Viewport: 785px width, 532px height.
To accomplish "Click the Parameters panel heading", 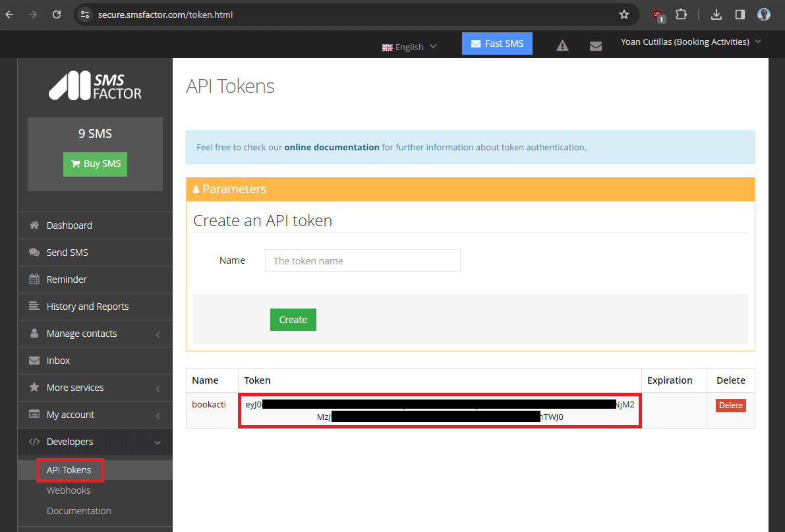I will tap(471, 189).
